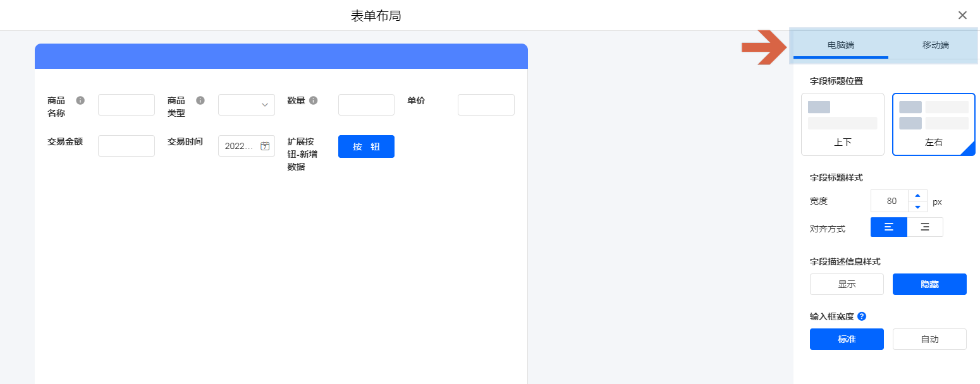Choose 上下 field title position
This screenshot has height=384, width=980.
tap(842, 124)
